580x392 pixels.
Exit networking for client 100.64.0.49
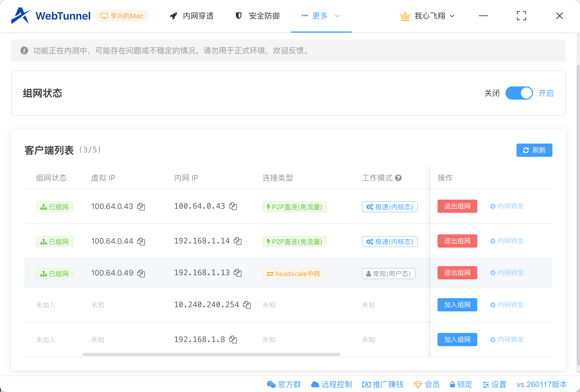tap(457, 273)
